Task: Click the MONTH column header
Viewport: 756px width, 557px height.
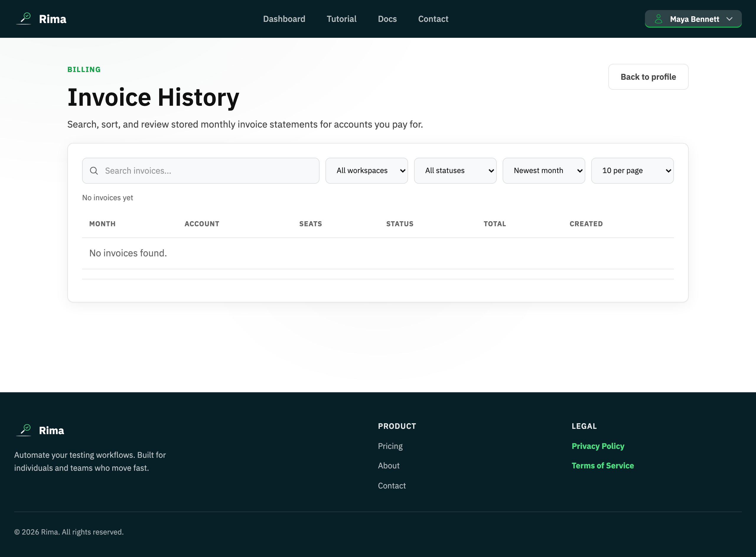Action: (102, 224)
